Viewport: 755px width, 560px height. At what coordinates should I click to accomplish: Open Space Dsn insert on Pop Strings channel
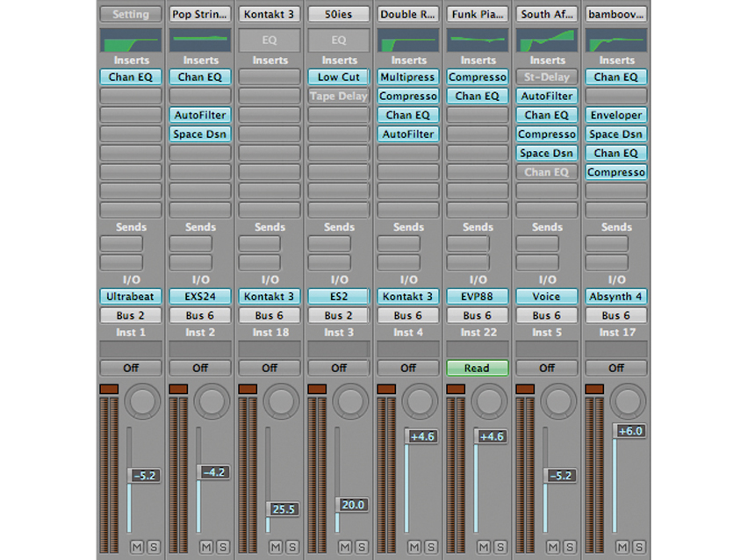(200, 134)
